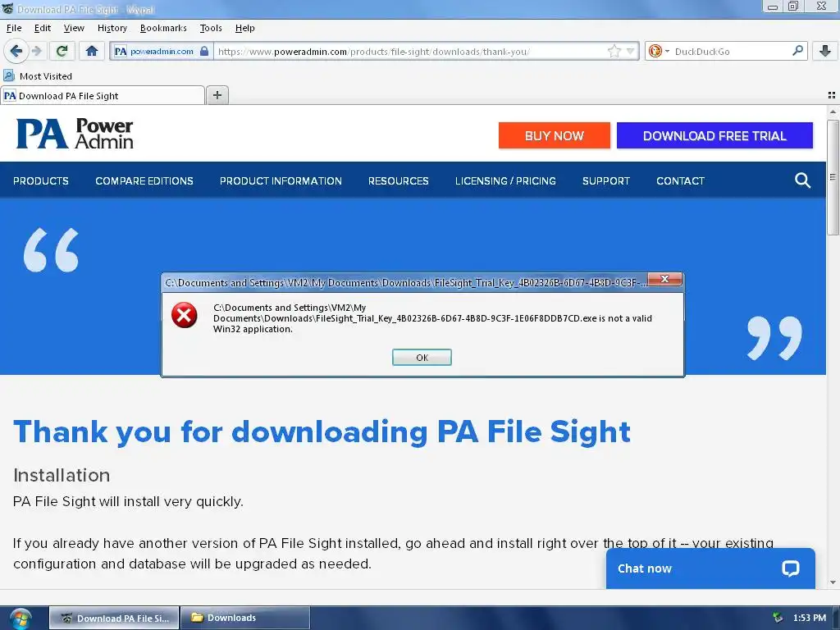Screen dimensions: 840x630
Task: Open the website search magnifier icon
Action: pyautogui.click(x=802, y=180)
